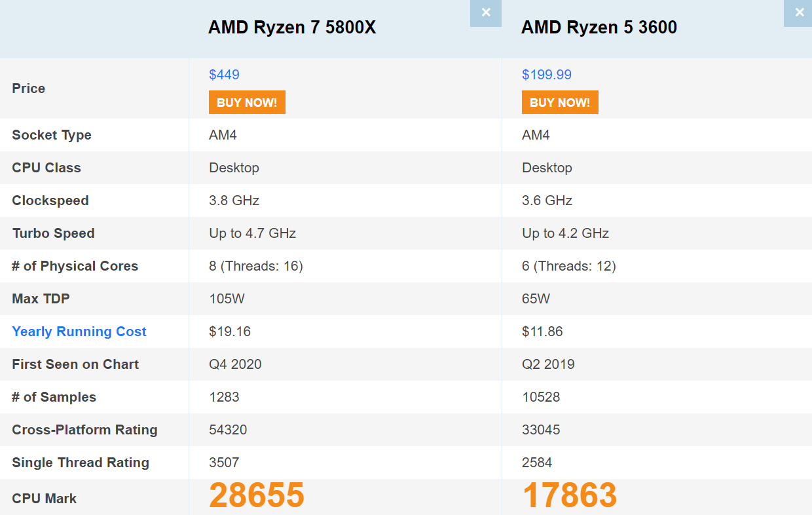Select the CPU Mark value 28655
This screenshot has width=812, height=515.
click(257, 495)
